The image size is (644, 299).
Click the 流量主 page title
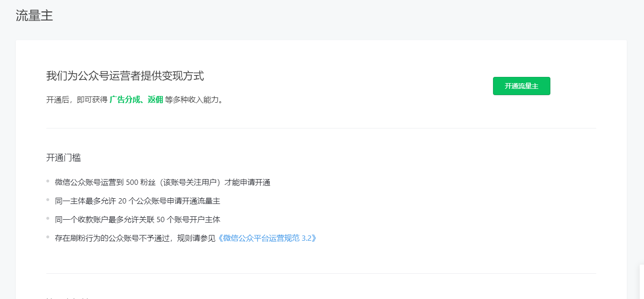pyautogui.click(x=34, y=16)
